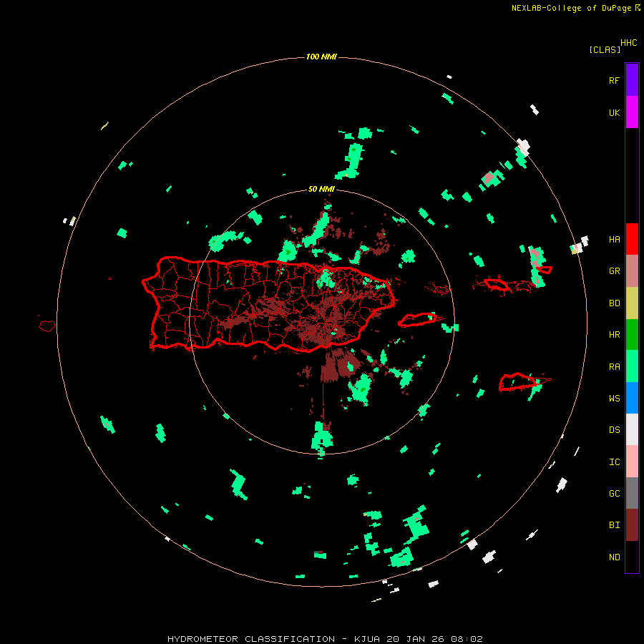This screenshot has height=644, width=644.
Task: Select the GC gray legend swatch
Action: tap(632, 493)
